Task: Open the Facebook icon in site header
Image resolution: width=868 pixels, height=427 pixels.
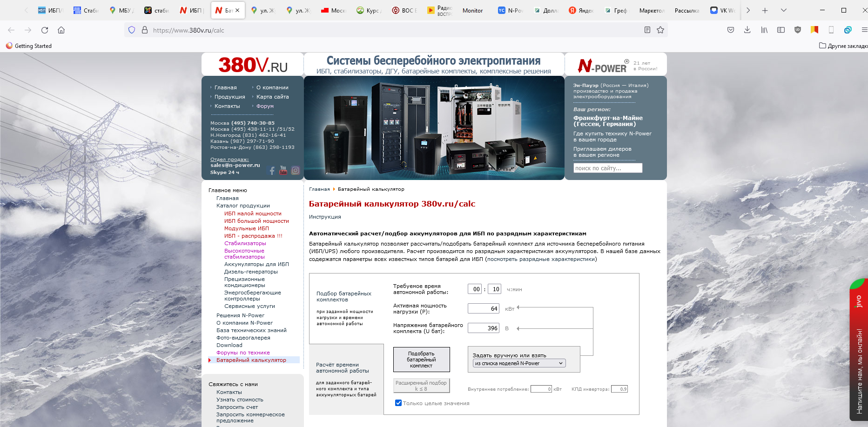Action: 272,171
